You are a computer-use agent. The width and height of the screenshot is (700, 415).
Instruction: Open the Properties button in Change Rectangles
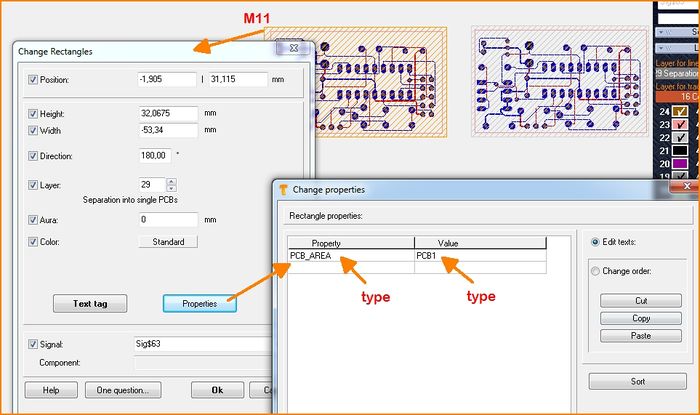[x=200, y=303]
